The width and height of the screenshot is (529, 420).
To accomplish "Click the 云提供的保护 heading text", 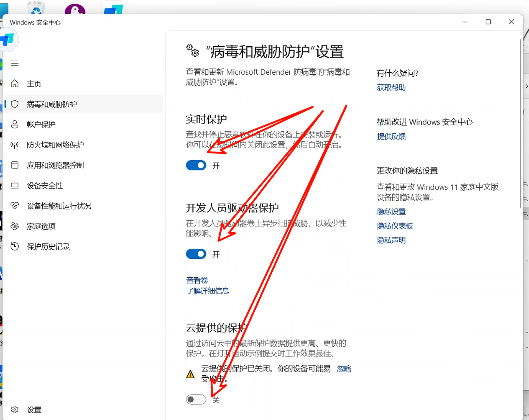I will point(216,328).
